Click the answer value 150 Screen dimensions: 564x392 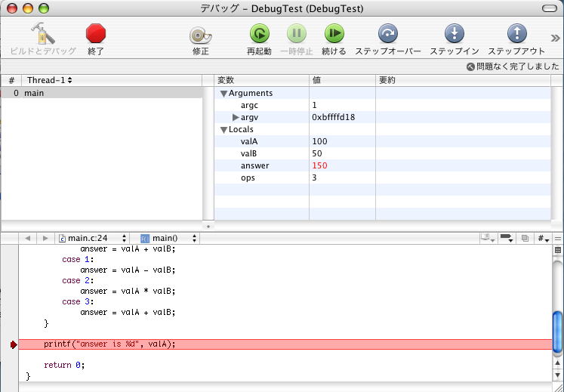[x=319, y=165]
